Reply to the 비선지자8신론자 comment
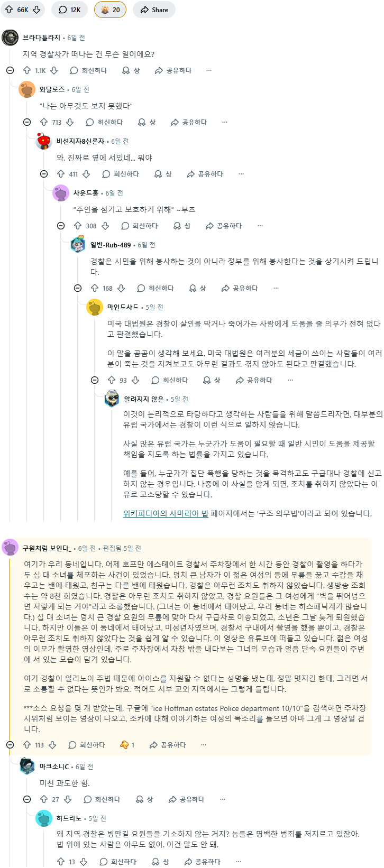Viewport: 384px width, 868px height. pos(121,174)
